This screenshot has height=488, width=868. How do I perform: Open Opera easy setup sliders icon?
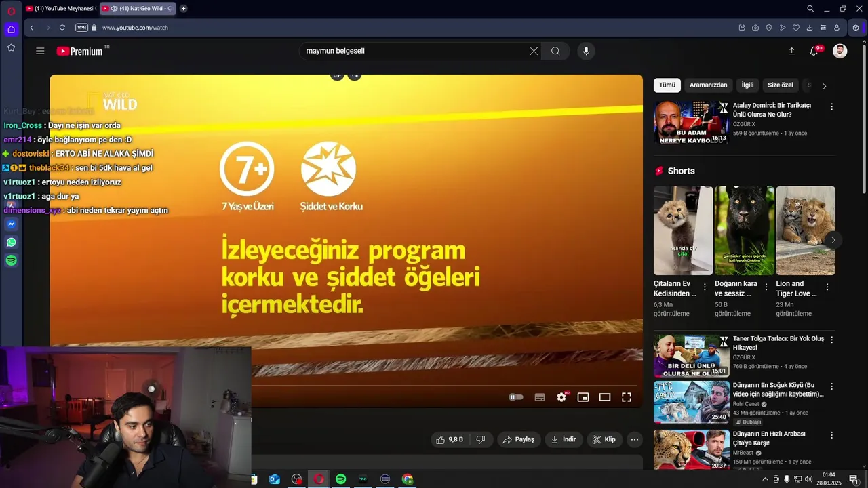823,28
